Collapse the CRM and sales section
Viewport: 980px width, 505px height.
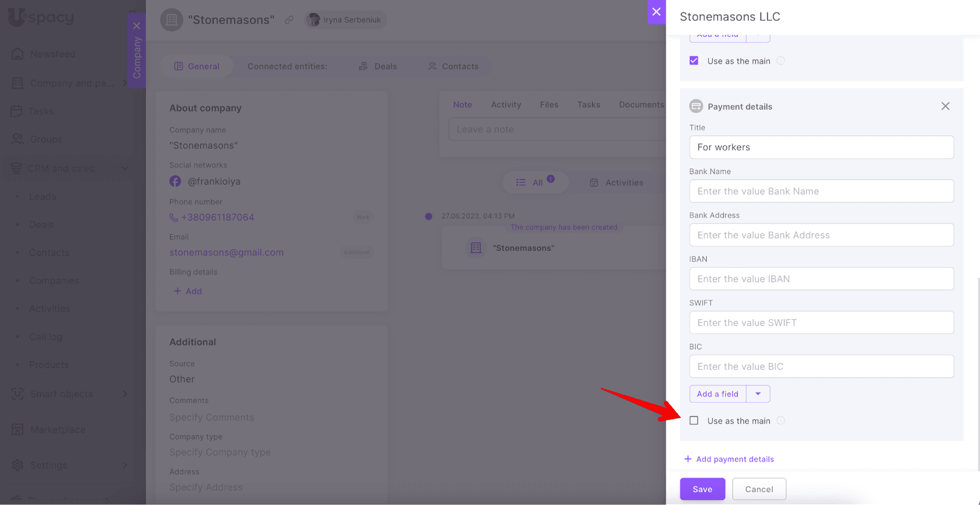click(125, 169)
